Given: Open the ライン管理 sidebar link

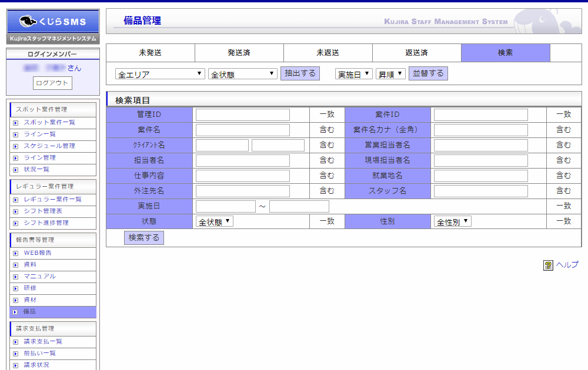Looking at the screenshot, I should [x=40, y=157].
